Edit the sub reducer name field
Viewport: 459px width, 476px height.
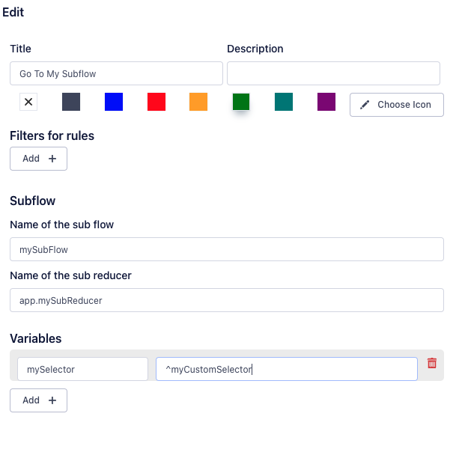[226, 300]
